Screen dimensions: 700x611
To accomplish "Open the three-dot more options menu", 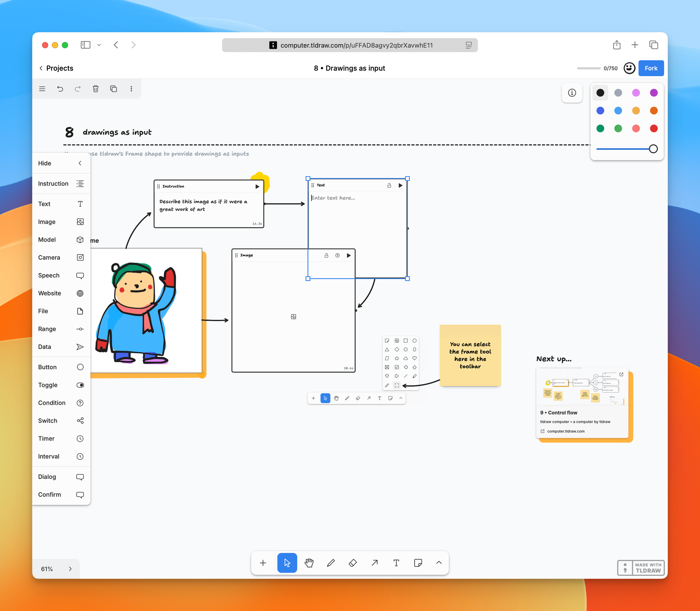I will coord(131,89).
